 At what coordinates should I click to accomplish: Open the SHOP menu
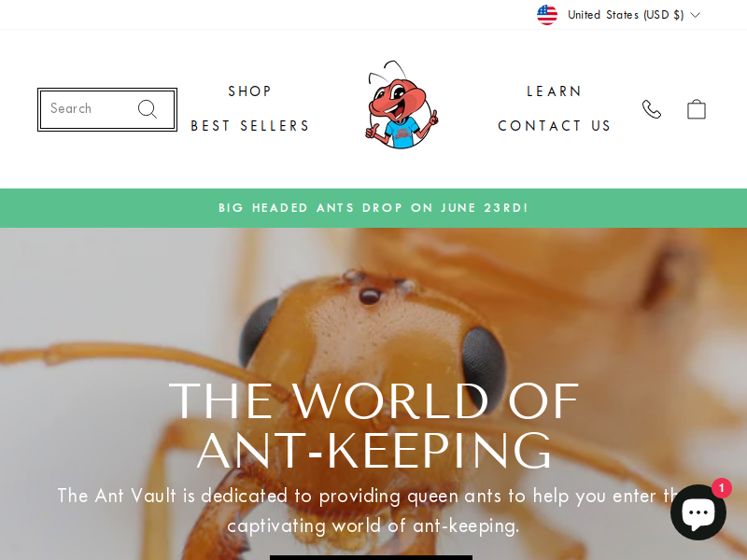click(x=250, y=91)
